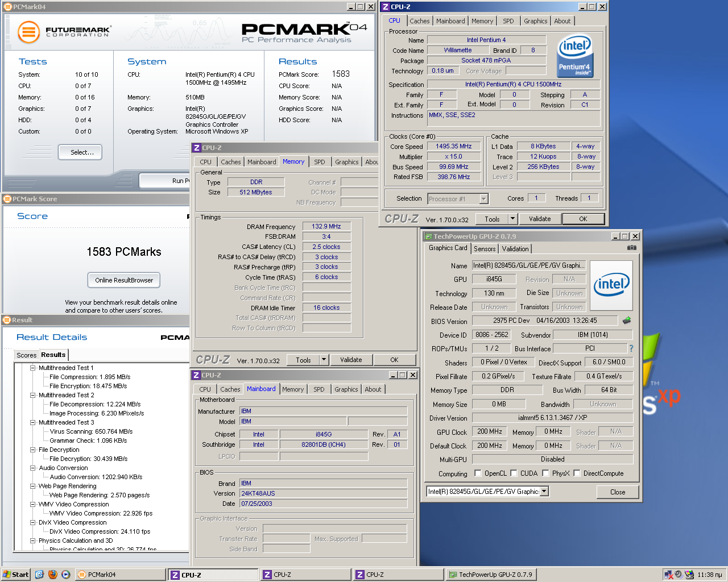Click the PCMark04 title bar icon

(x=7, y=7)
